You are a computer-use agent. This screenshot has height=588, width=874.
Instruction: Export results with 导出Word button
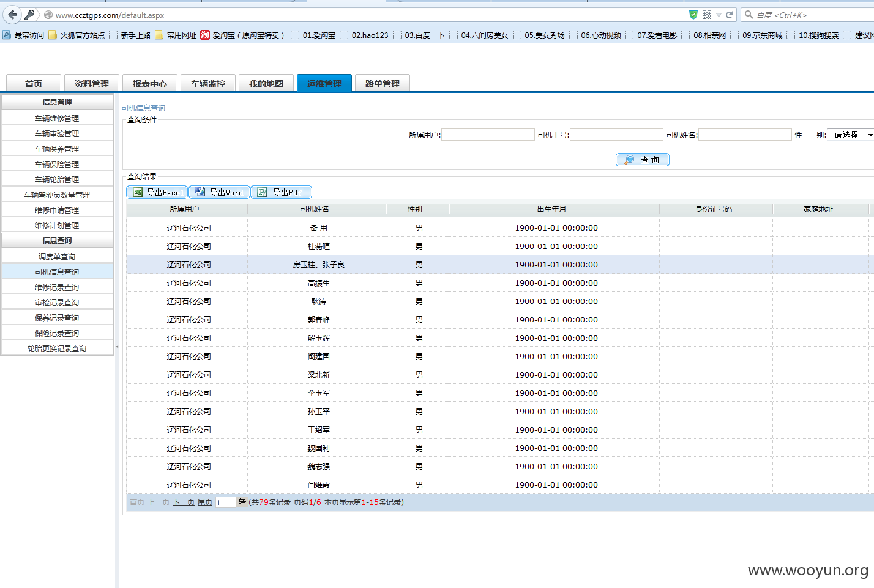(220, 192)
